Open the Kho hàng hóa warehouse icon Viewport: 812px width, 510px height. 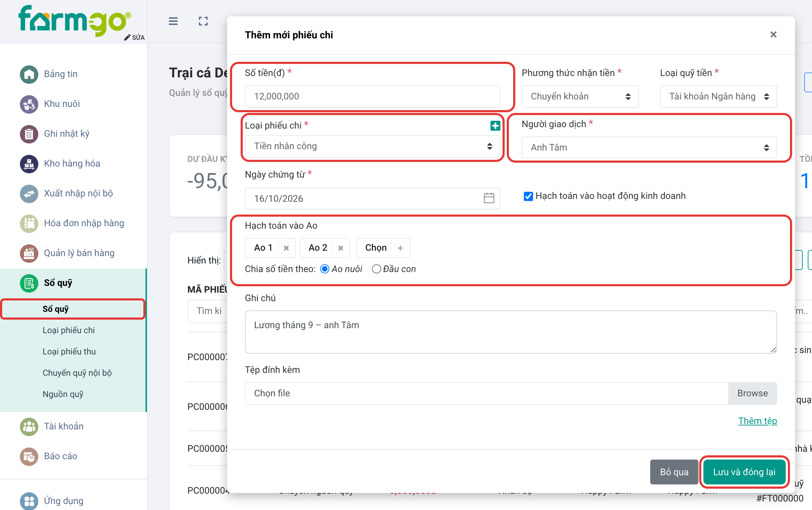click(x=29, y=164)
